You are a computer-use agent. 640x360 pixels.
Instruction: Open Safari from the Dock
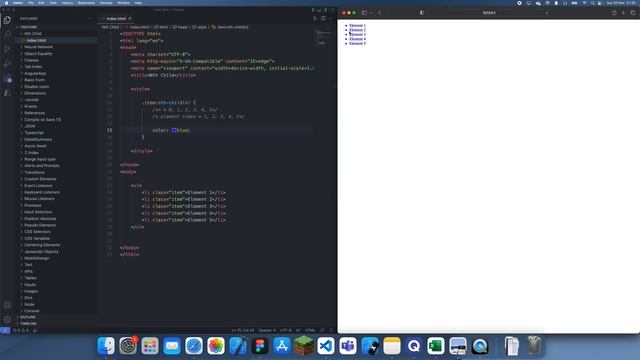pyautogui.click(x=194, y=346)
